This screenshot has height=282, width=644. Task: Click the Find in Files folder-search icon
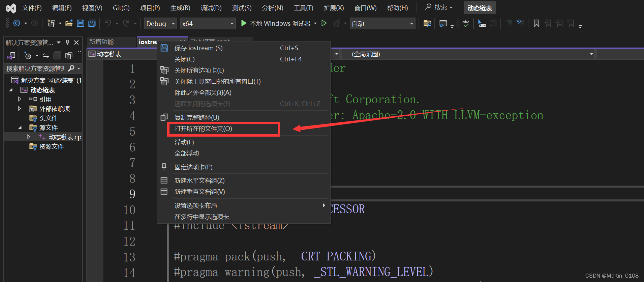427,23
